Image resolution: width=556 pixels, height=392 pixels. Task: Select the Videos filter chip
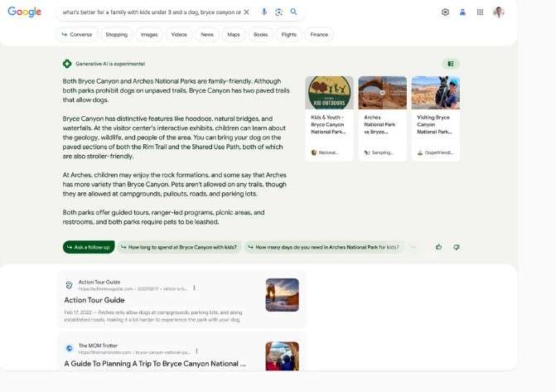(179, 35)
